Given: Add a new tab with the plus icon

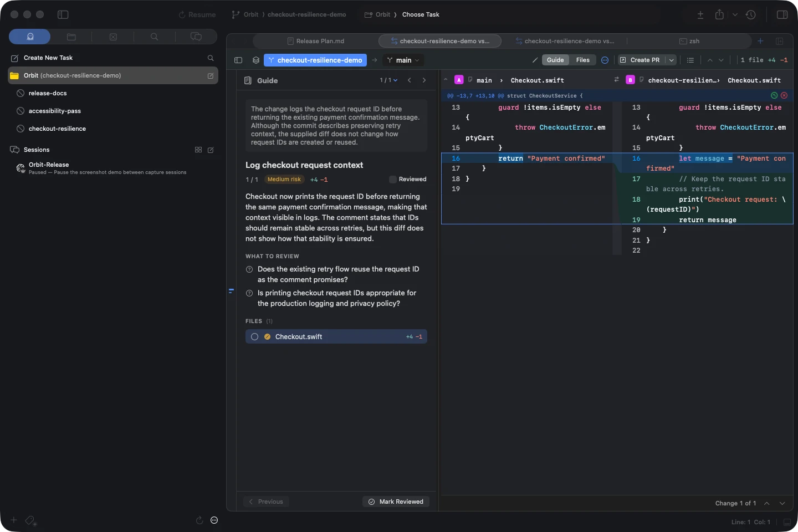Looking at the screenshot, I should 760,41.
